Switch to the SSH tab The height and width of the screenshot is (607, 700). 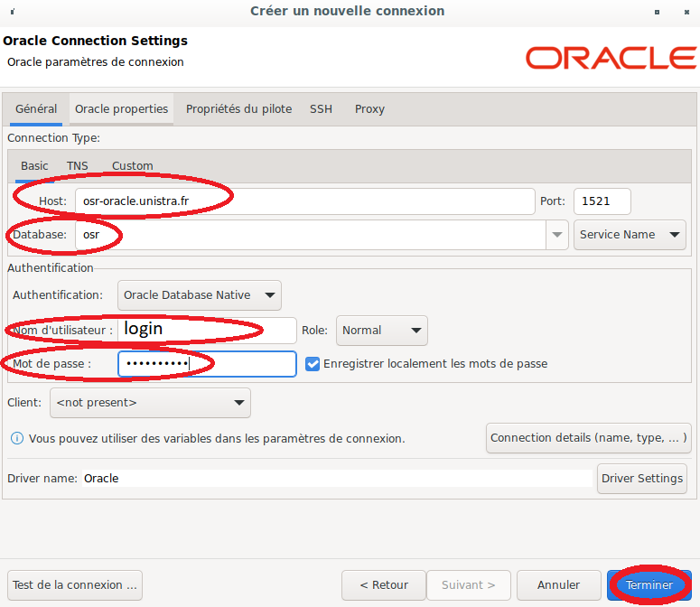(x=321, y=109)
